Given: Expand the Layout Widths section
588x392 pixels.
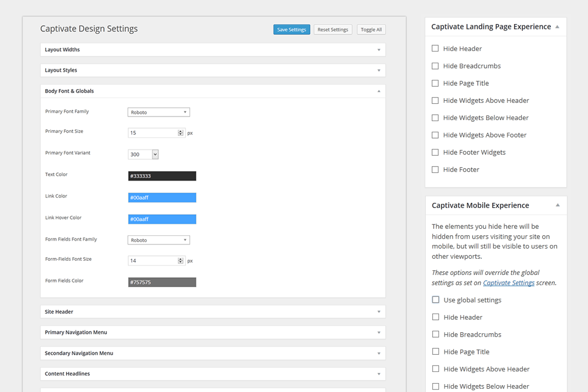Looking at the screenshot, I should tap(213, 49).
